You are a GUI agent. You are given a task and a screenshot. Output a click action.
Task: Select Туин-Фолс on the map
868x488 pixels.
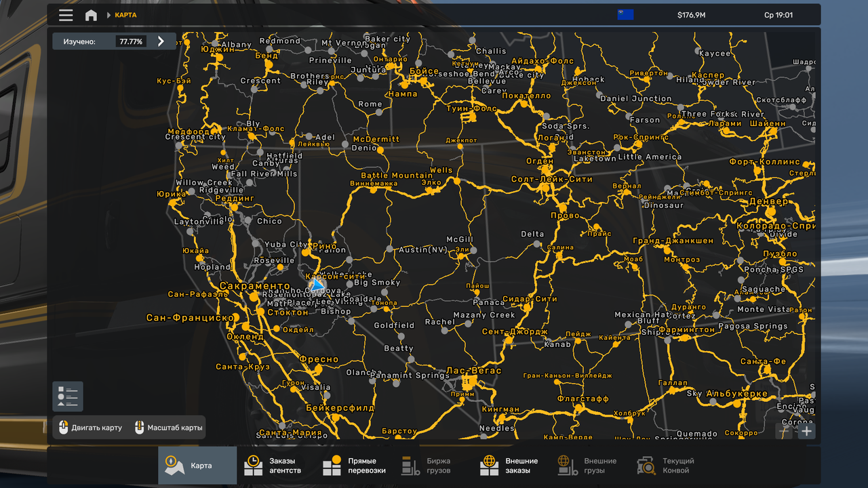pyautogui.click(x=471, y=108)
